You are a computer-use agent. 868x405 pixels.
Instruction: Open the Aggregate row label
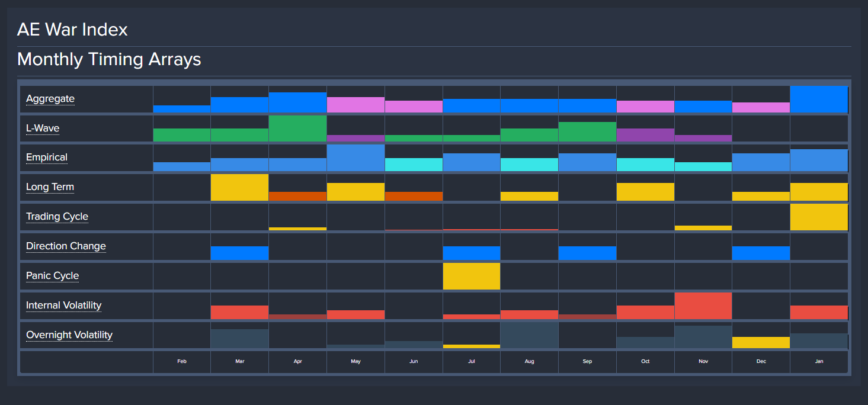coord(50,99)
